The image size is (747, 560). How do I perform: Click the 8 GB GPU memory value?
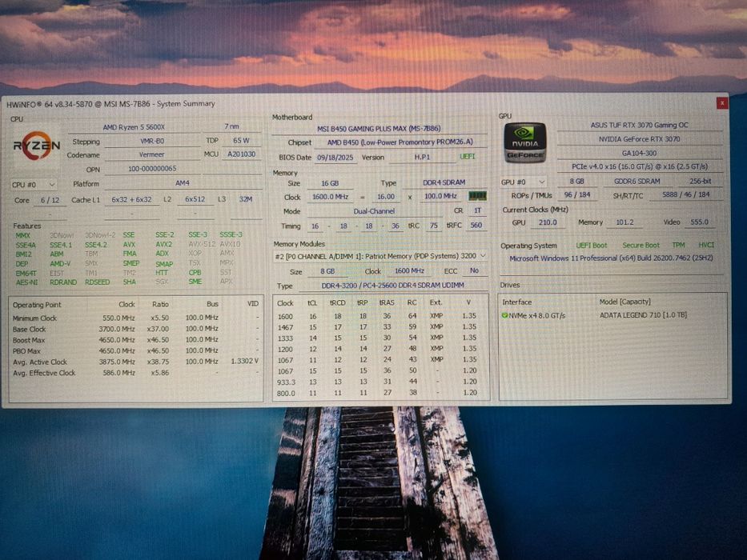coord(577,182)
